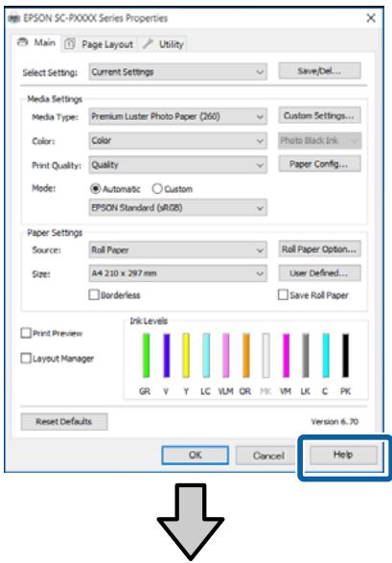
Task: Click the Paper Settings group label
Action: (55, 233)
